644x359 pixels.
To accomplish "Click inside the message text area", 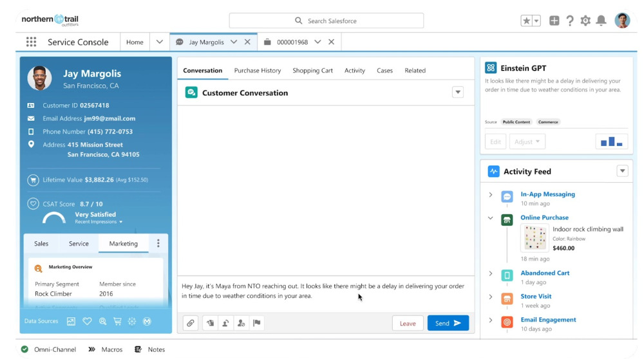I will [x=326, y=293].
